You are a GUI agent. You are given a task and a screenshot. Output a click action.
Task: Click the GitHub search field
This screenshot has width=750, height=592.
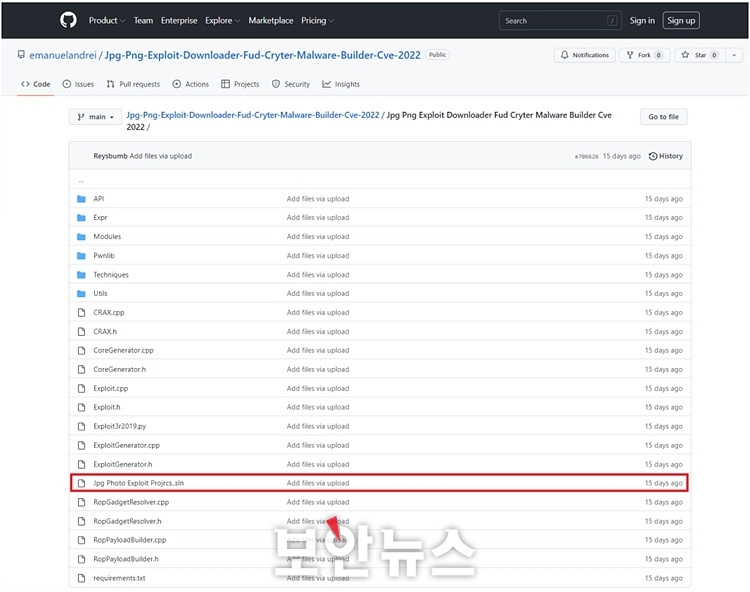click(x=560, y=20)
